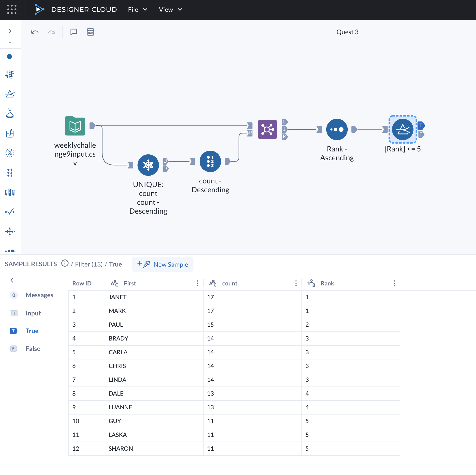Open the app launcher grid icon
This screenshot has width=476, height=475.
pyautogui.click(x=12, y=10)
